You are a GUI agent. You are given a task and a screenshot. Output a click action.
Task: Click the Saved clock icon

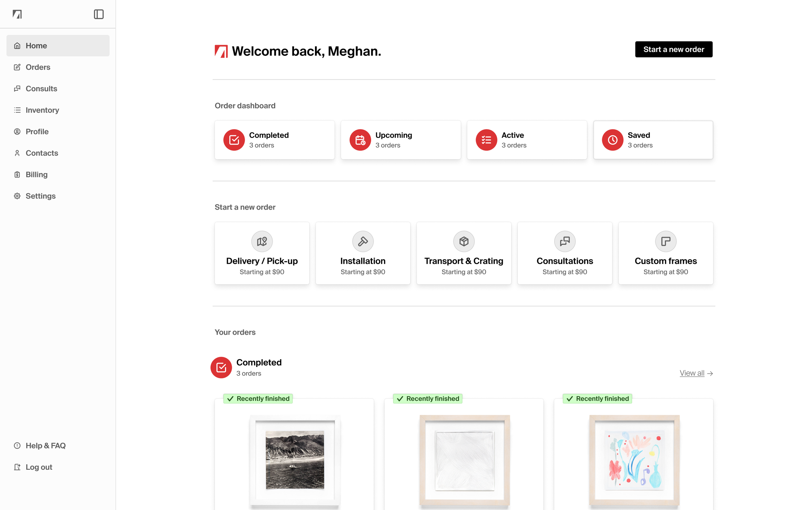612,140
